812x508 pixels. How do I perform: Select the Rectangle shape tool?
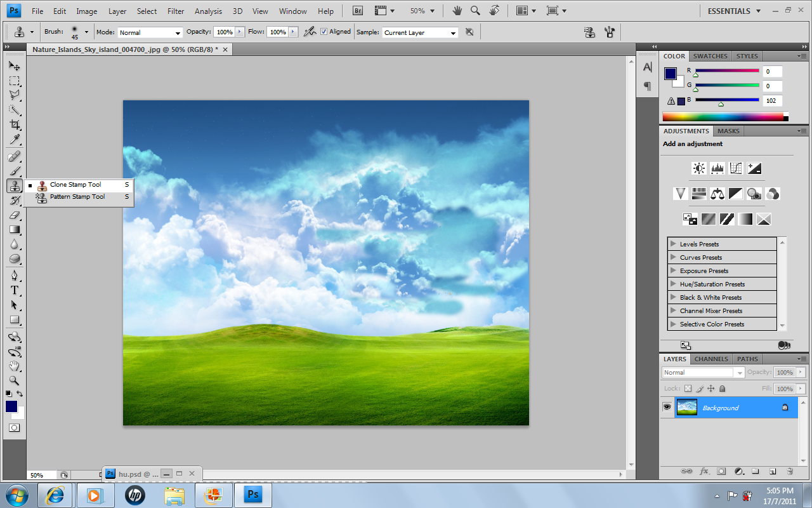pos(14,319)
